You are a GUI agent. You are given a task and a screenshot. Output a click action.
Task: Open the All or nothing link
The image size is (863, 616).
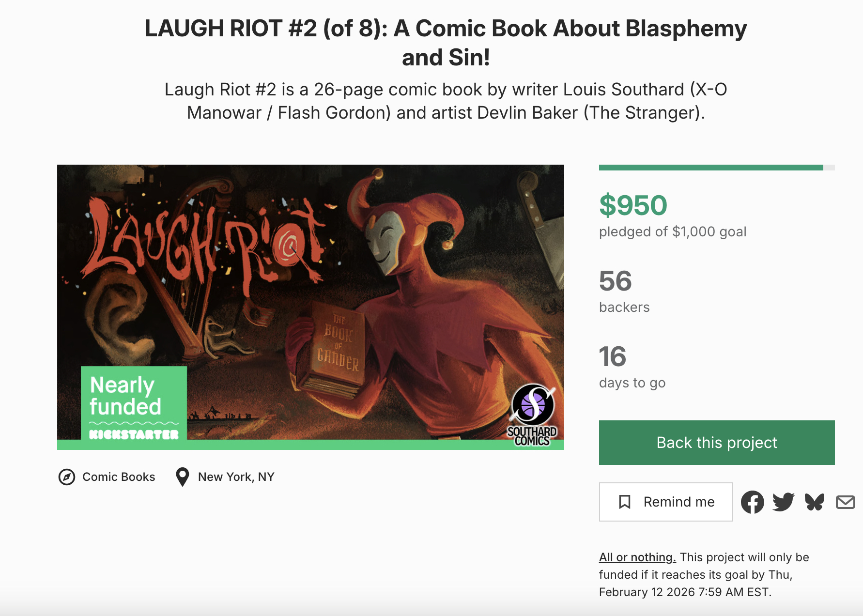pos(637,557)
